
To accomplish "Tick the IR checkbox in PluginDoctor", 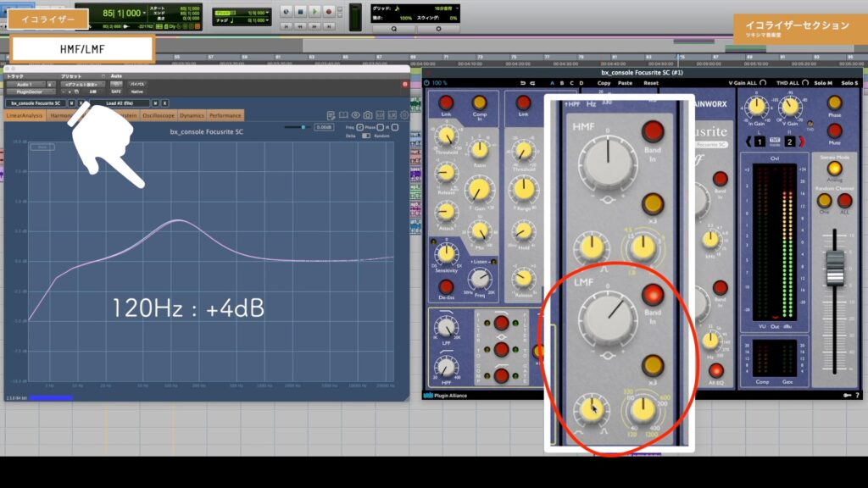I will pyautogui.click(x=395, y=127).
